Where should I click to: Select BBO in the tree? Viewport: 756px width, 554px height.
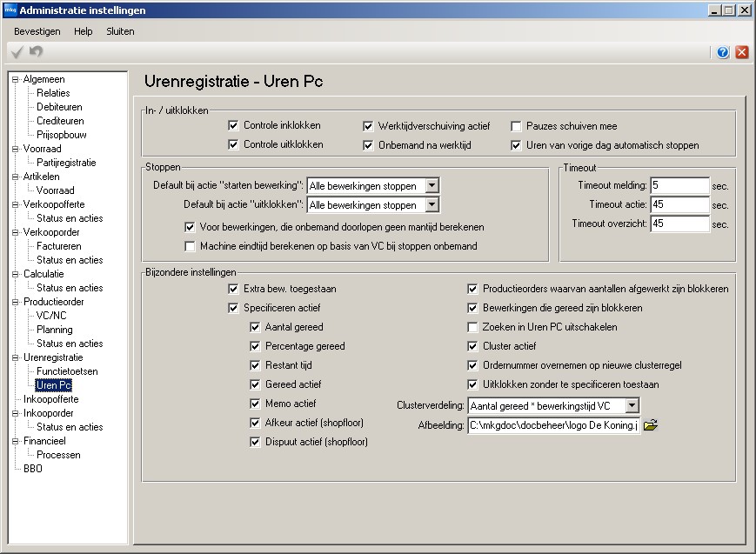[33, 469]
